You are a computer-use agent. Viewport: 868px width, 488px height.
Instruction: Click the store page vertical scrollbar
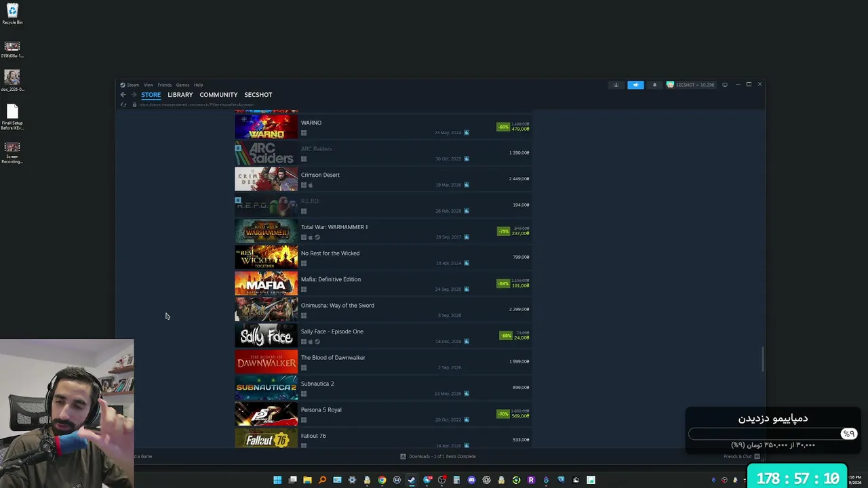pos(763,359)
